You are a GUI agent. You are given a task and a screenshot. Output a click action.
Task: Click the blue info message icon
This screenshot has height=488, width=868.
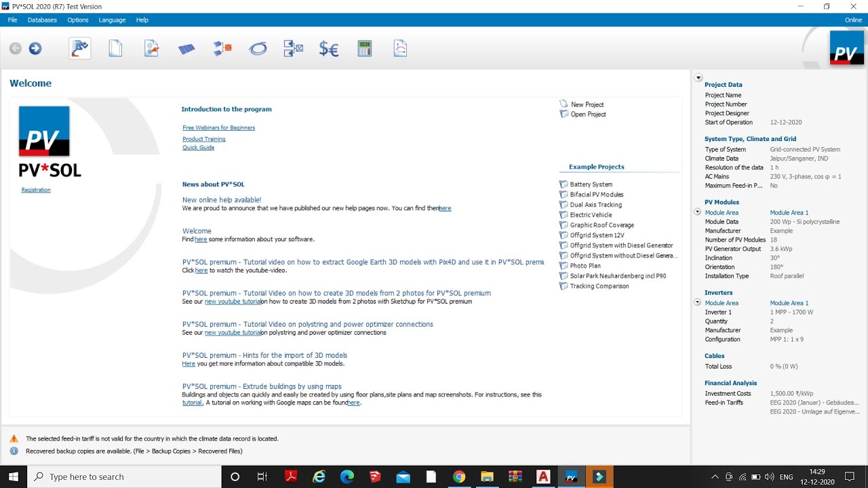point(14,451)
